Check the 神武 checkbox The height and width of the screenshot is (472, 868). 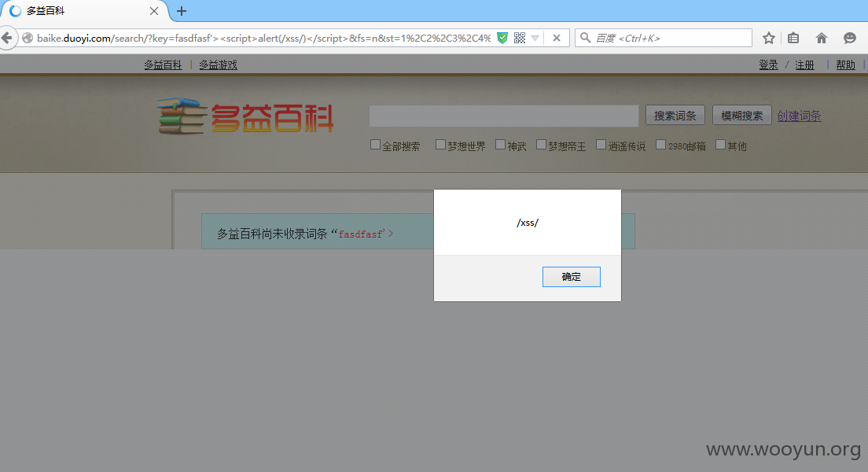(500, 145)
